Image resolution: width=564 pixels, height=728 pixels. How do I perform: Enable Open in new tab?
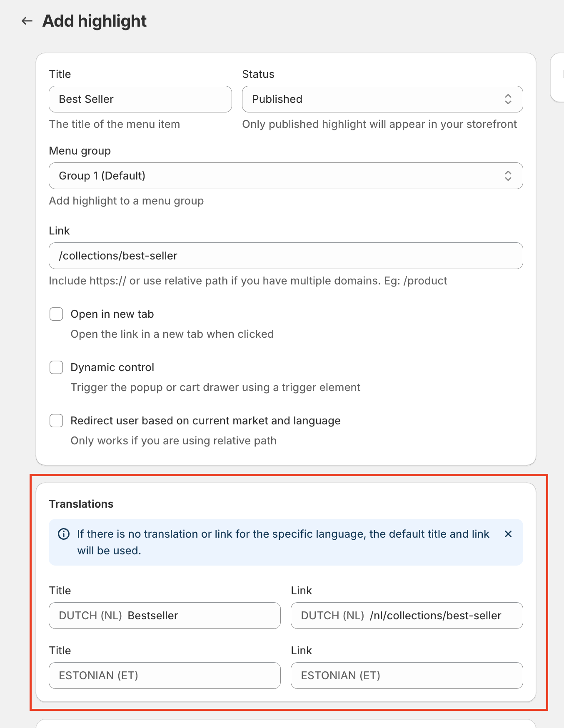tap(56, 314)
